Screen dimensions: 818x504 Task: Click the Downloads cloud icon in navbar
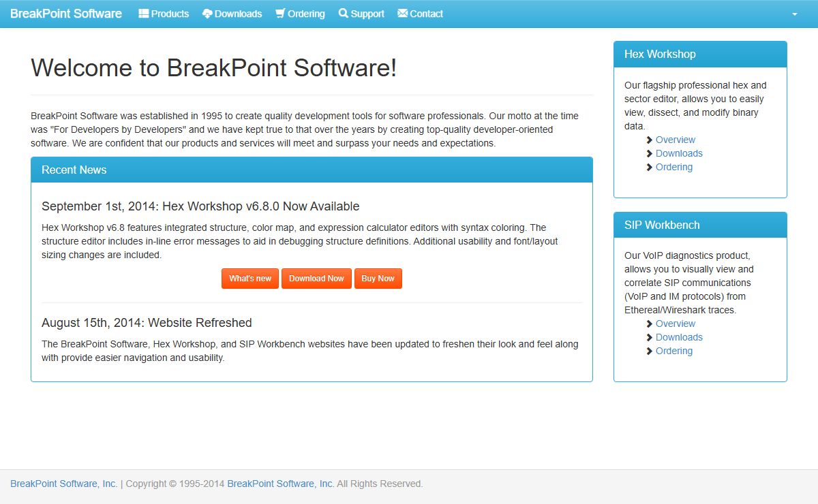(207, 14)
